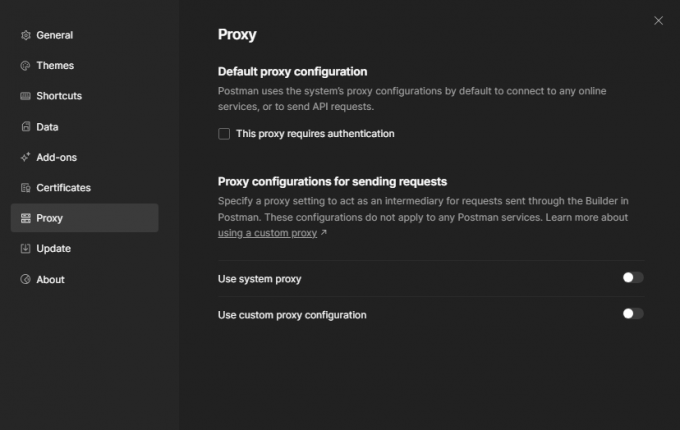
Task: Click the About icon in sidebar
Action: click(26, 279)
